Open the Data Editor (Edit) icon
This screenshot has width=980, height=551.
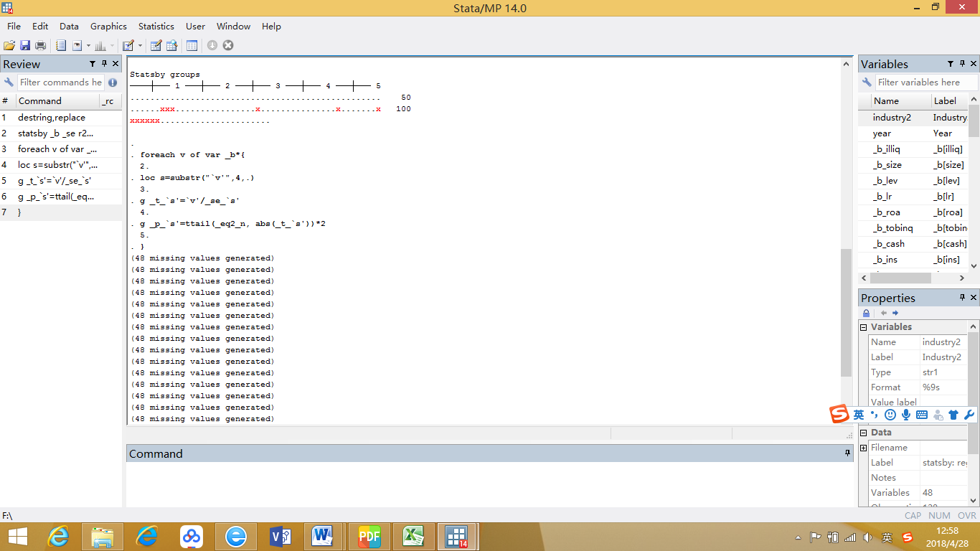(156, 45)
